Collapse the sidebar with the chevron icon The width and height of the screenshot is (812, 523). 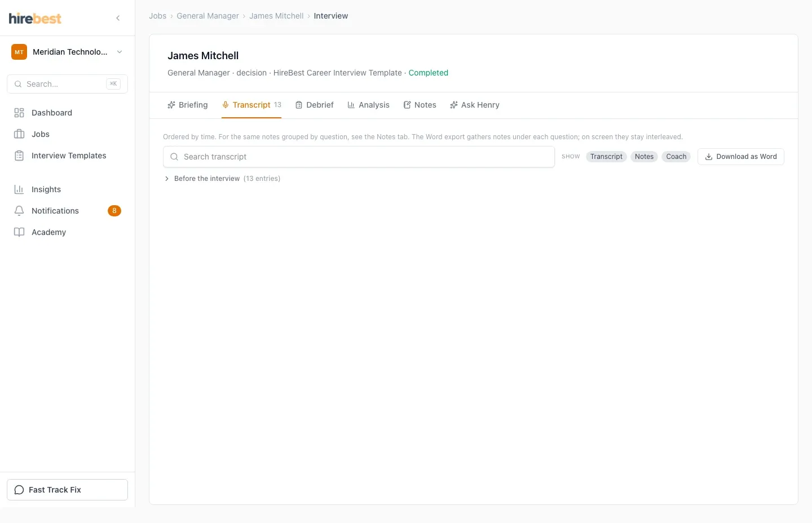(118, 18)
